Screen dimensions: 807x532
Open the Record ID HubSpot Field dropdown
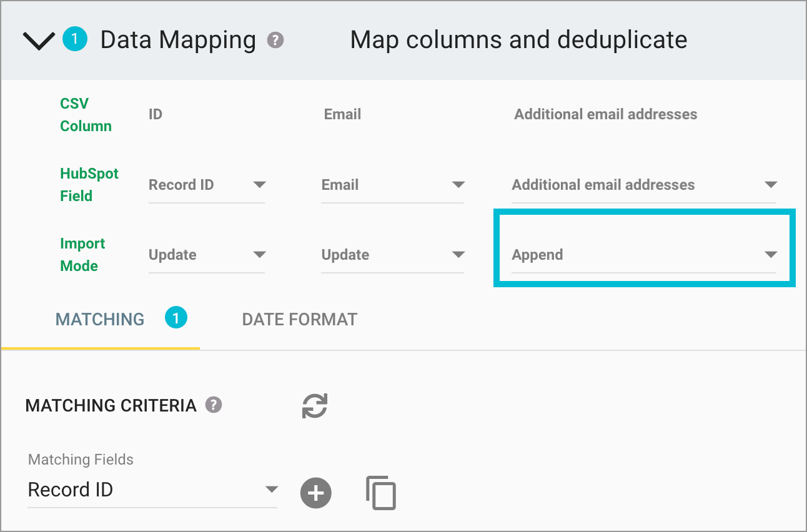point(259,185)
